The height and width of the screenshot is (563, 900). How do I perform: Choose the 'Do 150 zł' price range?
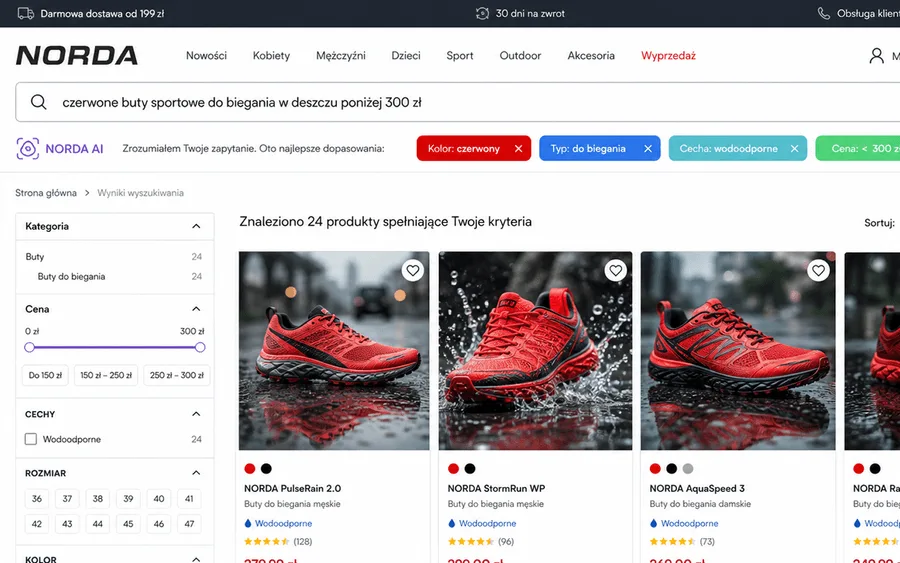(45, 375)
